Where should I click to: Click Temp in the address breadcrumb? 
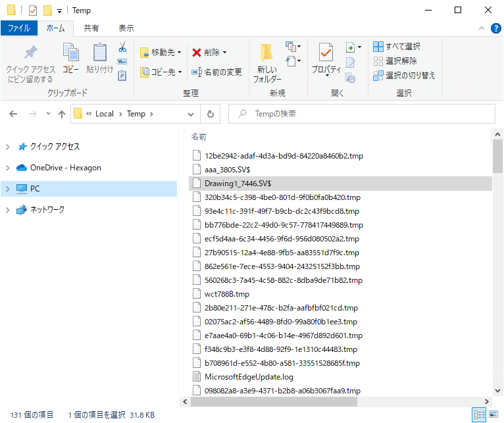[x=136, y=114]
